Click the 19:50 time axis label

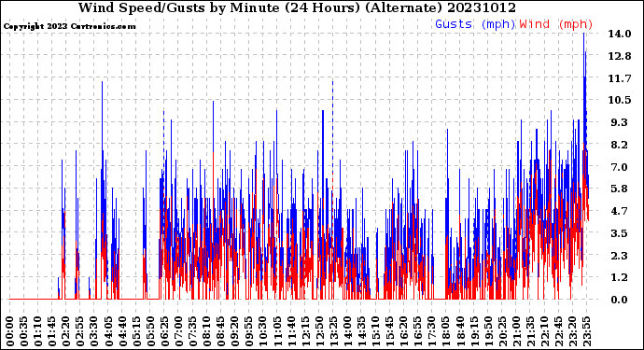(x=487, y=331)
